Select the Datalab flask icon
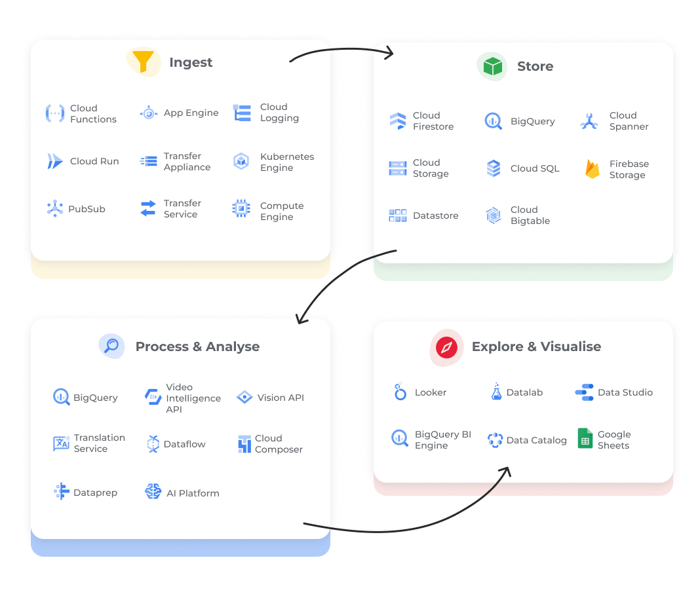Image resolution: width=700 pixels, height=615 pixels. (496, 391)
